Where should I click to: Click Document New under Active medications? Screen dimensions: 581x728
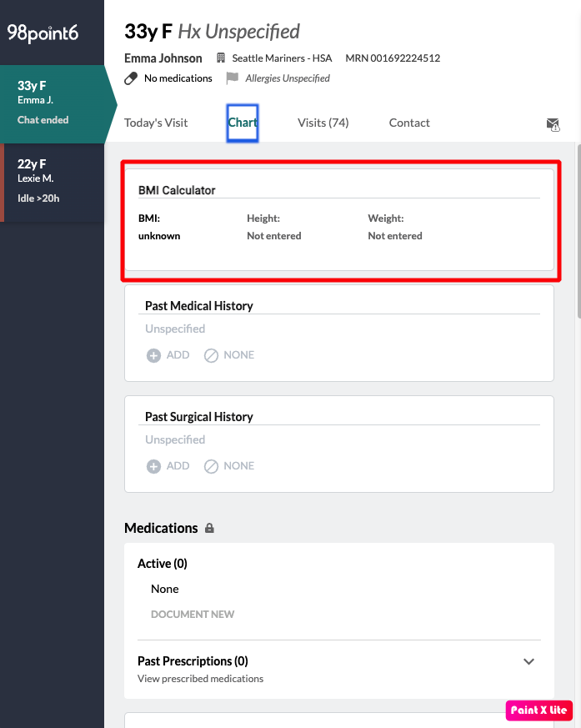(x=193, y=615)
